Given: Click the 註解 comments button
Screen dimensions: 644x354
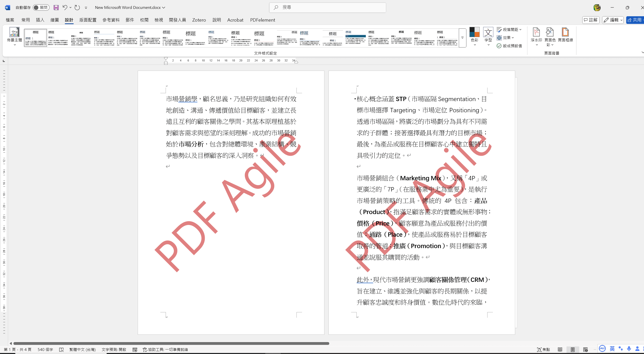Looking at the screenshot, I should 591,20.
